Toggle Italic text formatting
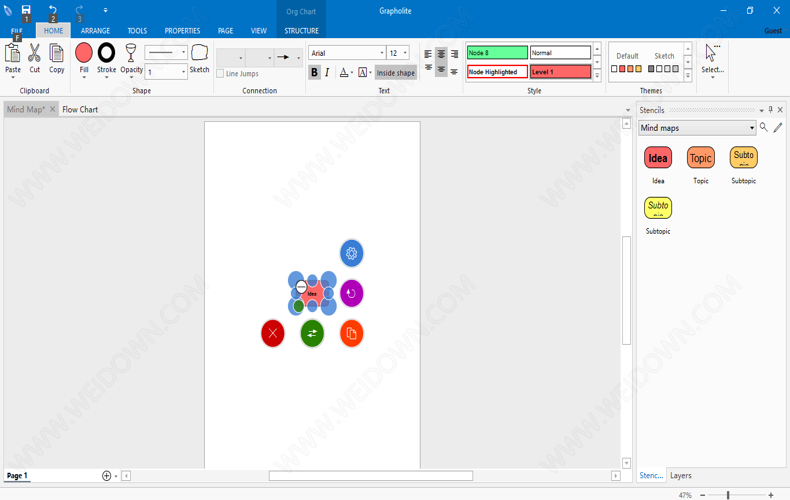The width and height of the screenshot is (790, 500). (327, 73)
